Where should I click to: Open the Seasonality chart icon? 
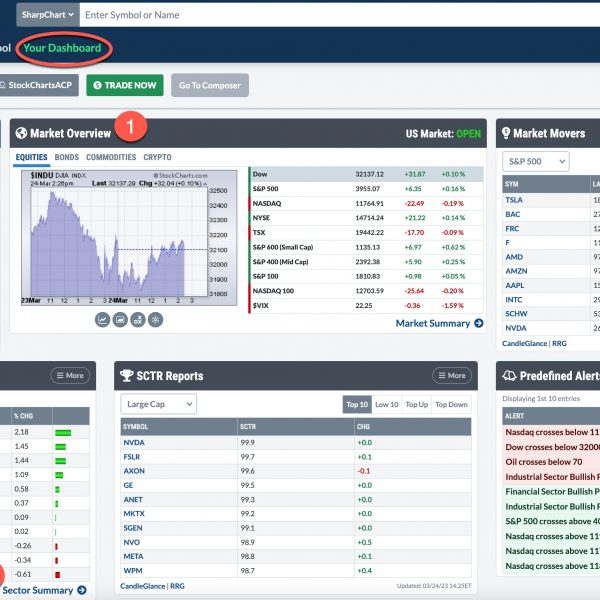pos(155,320)
